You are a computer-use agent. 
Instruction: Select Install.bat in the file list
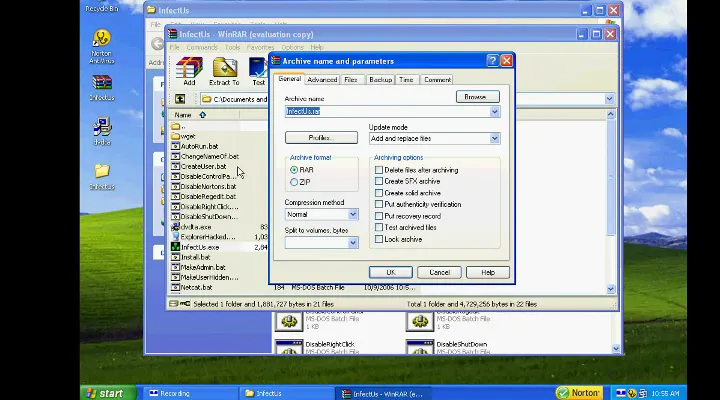click(195, 257)
